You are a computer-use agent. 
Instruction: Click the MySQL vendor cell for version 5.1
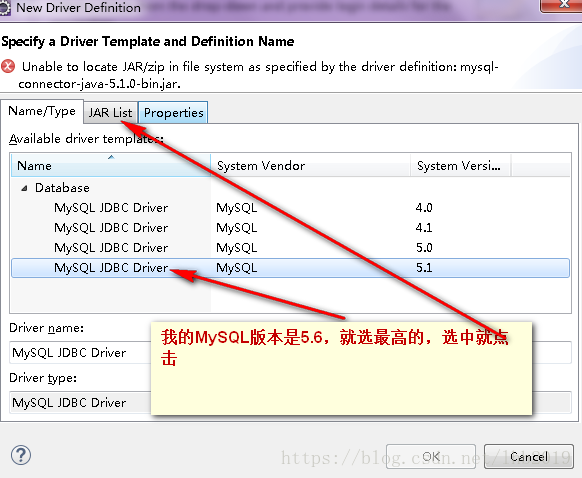point(236,268)
